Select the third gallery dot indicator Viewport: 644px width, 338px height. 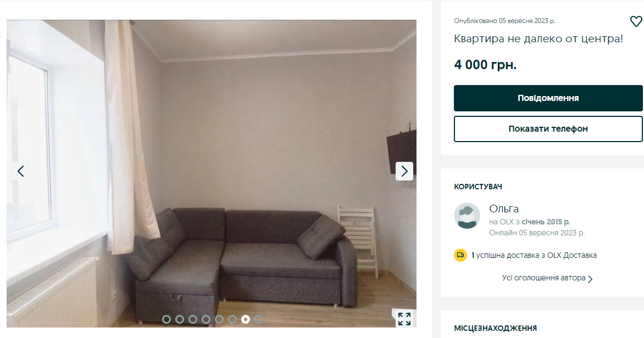click(193, 319)
